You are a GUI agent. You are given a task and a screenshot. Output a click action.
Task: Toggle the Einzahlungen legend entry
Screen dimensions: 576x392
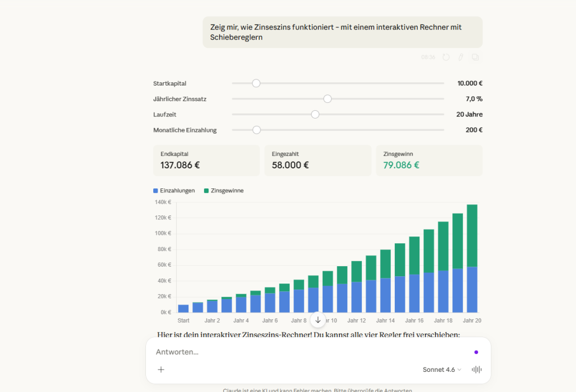[x=174, y=191]
